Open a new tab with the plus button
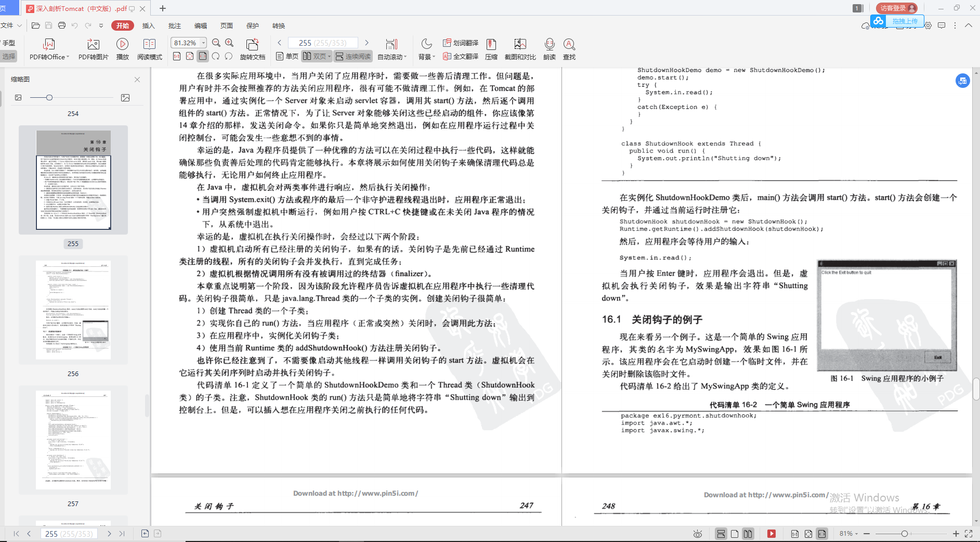Image resolution: width=980 pixels, height=542 pixels. pyautogui.click(x=163, y=8)
